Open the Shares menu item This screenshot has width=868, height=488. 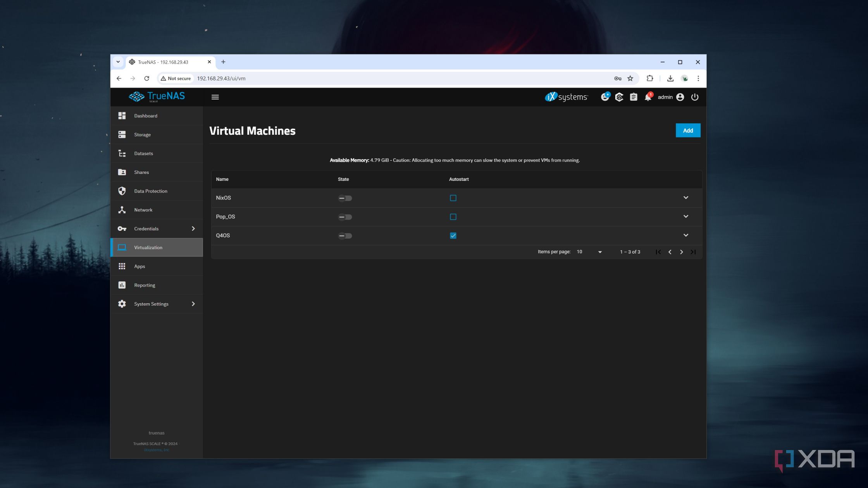pyautogui.click(x=157, y=172)
